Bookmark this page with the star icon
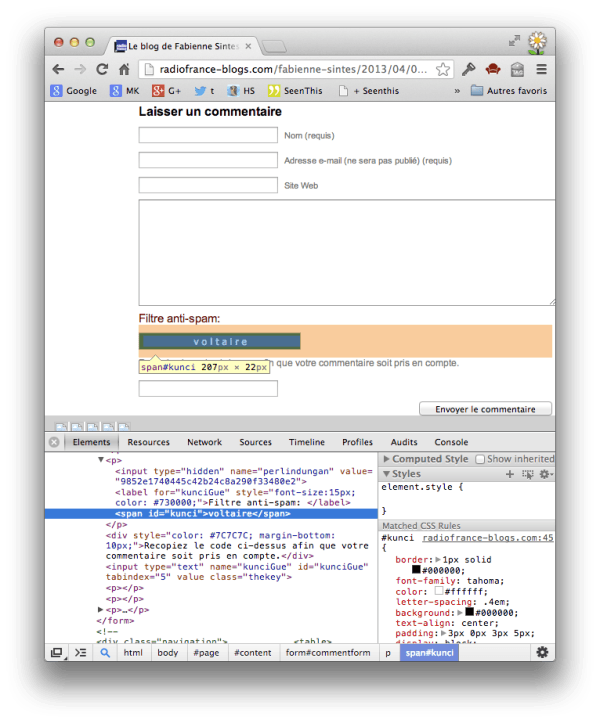Viewport: 600px width, 723px height. pos(443,69)
